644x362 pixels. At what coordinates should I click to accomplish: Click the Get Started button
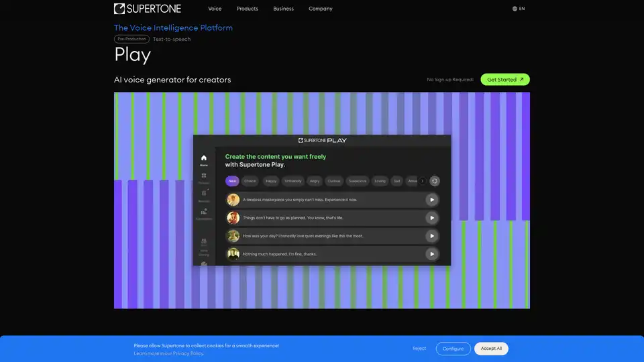point(504,80)
